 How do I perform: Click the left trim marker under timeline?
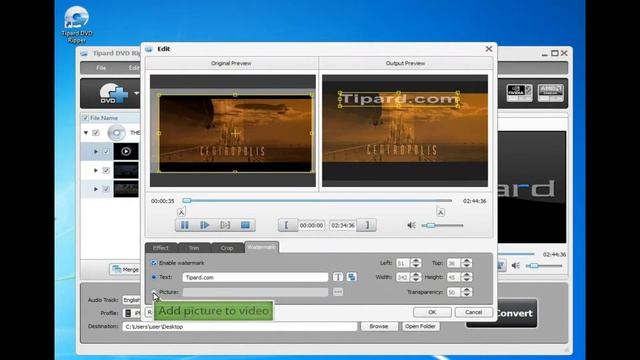click(x=181, y=212)
